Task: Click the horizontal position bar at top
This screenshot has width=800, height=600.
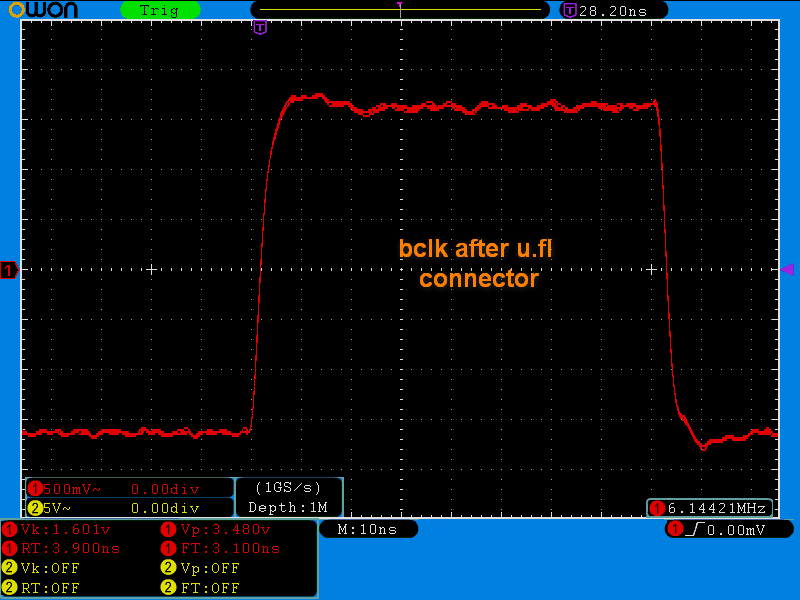Action: [x=400, y=10]
